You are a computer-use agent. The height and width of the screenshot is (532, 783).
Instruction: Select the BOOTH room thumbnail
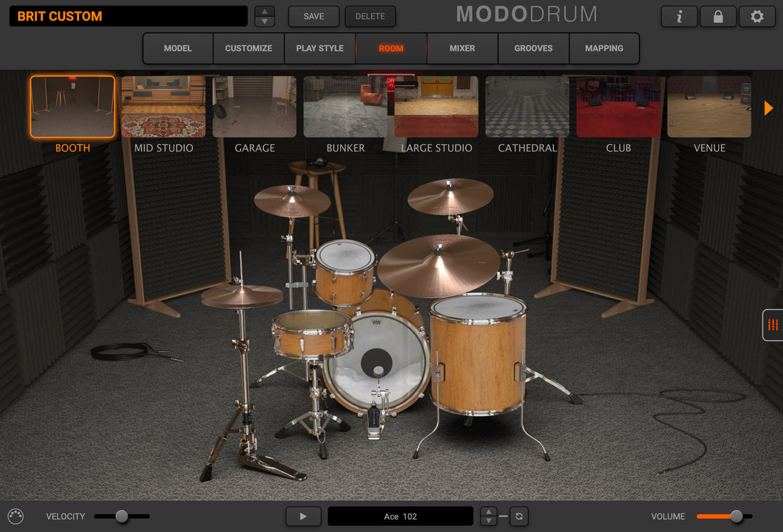pos(73,107)
